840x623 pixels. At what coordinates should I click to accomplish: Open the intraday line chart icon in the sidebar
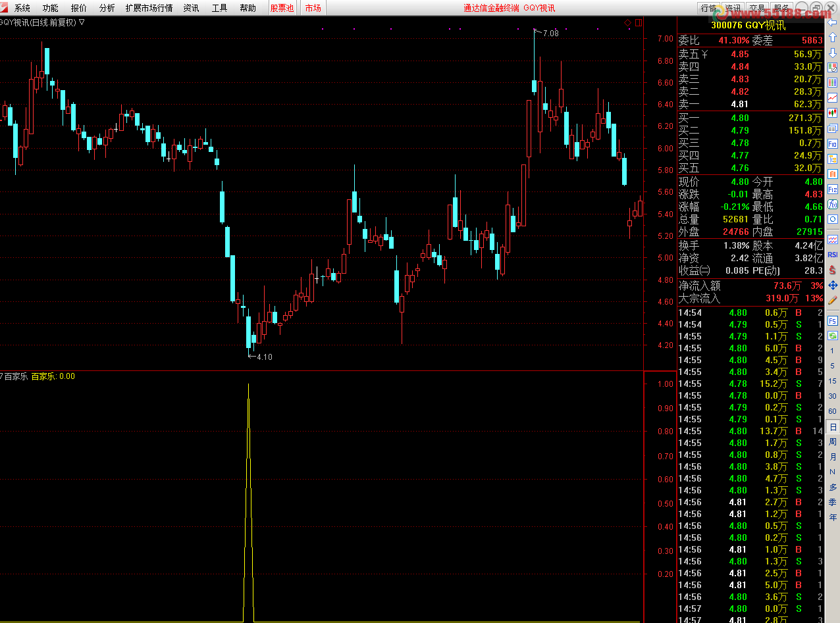[x=833, y=98]
